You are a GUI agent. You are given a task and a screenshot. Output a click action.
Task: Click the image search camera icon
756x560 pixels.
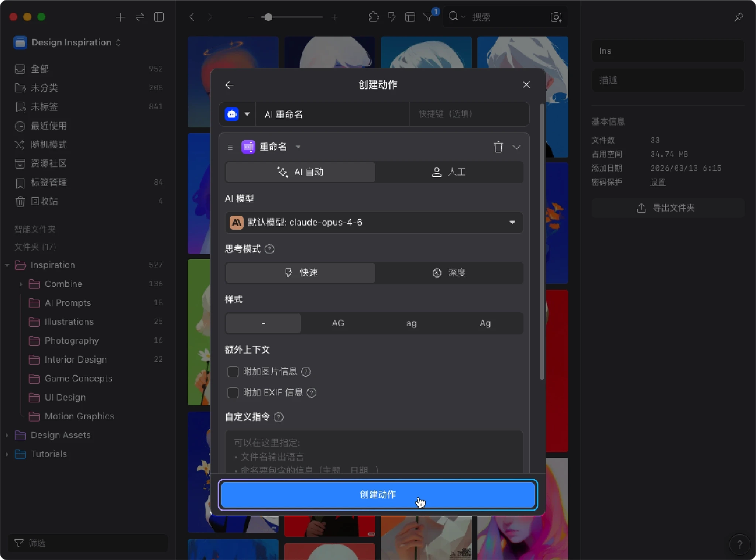click(x=556, y=17)
